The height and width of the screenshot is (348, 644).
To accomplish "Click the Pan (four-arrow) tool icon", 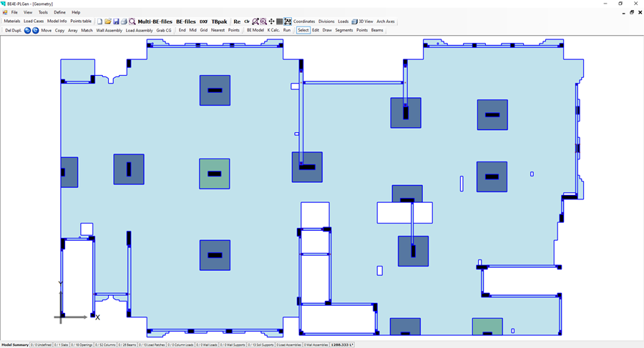I will 271,21.
